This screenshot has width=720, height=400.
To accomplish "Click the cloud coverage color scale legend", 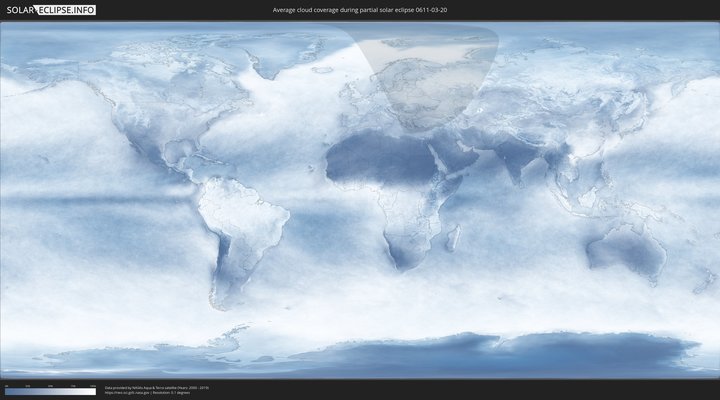I will pyautogui.click(x=50, y=392).
